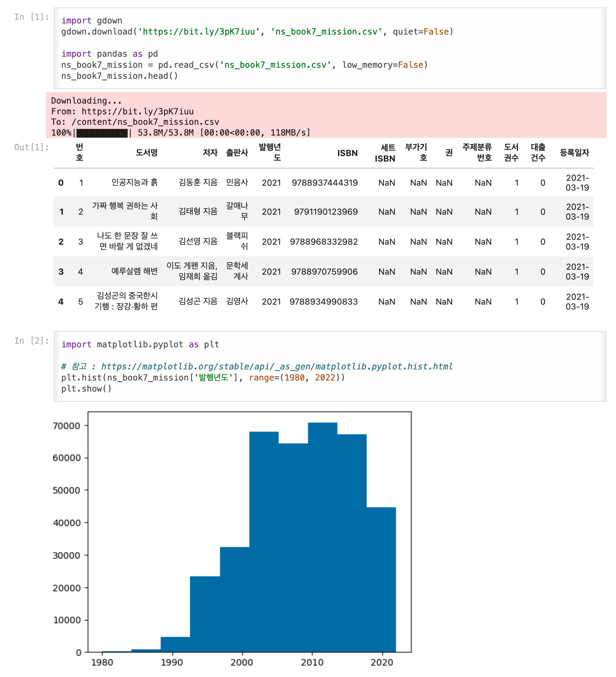Click the '번호' column header
Image resolution: width=616 pixels, height=677 pixels.
pyautogui.click(x=80, y=152)
